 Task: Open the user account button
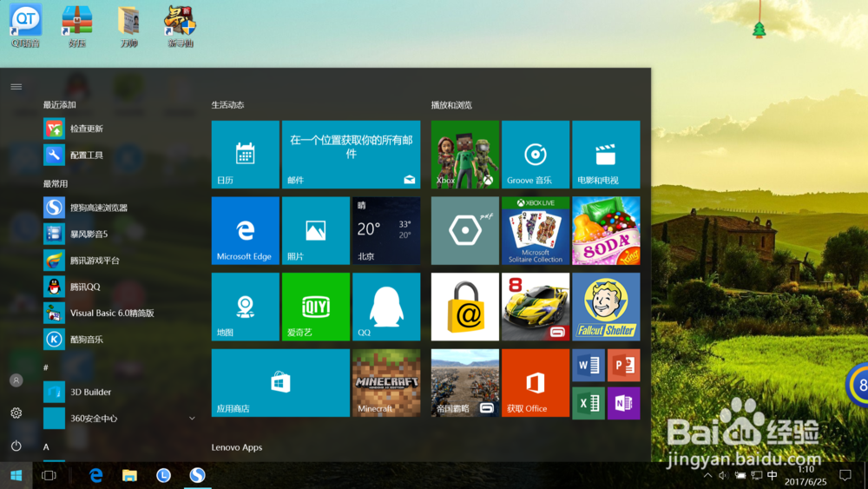(16, 380)
